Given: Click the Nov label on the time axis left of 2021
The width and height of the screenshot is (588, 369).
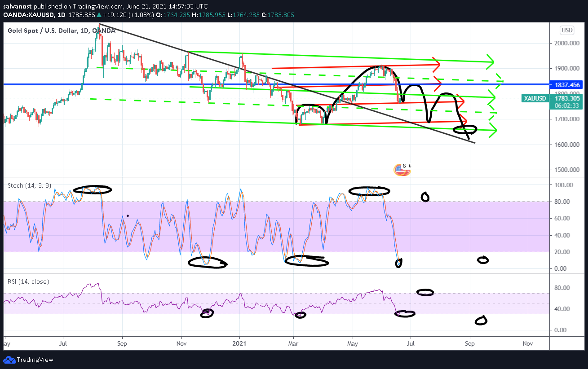Looking at the screenshot, I should (181, 343).
